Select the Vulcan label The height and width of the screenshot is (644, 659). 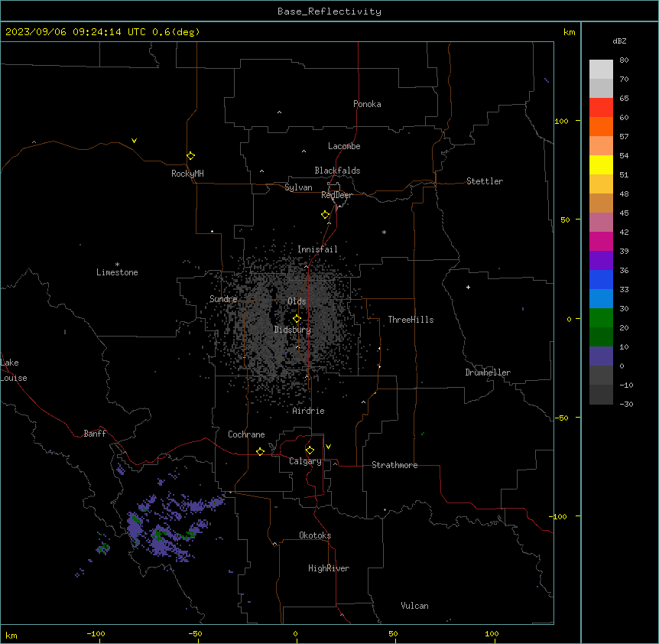pyautogui.click(x=414, y=606)
